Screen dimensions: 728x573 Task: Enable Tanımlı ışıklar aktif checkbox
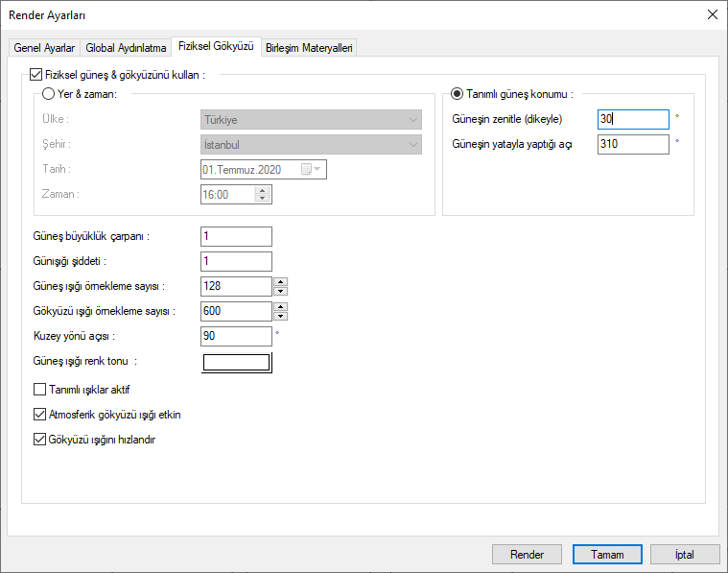click(x=39, y=390)
